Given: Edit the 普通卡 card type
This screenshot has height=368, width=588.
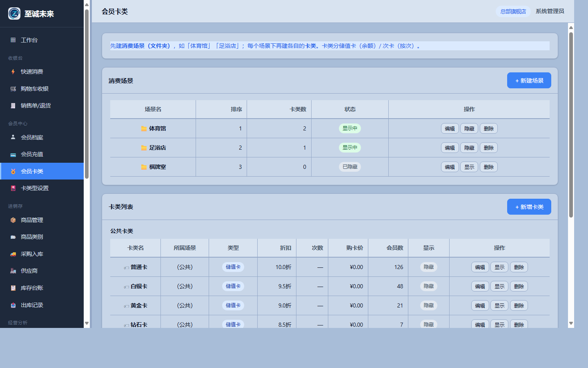Looking at the screenshot, I should (x=480, y=267).
